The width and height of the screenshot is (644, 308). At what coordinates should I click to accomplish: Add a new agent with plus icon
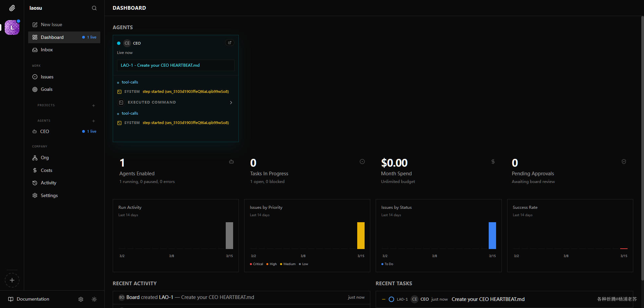[94, 121]
